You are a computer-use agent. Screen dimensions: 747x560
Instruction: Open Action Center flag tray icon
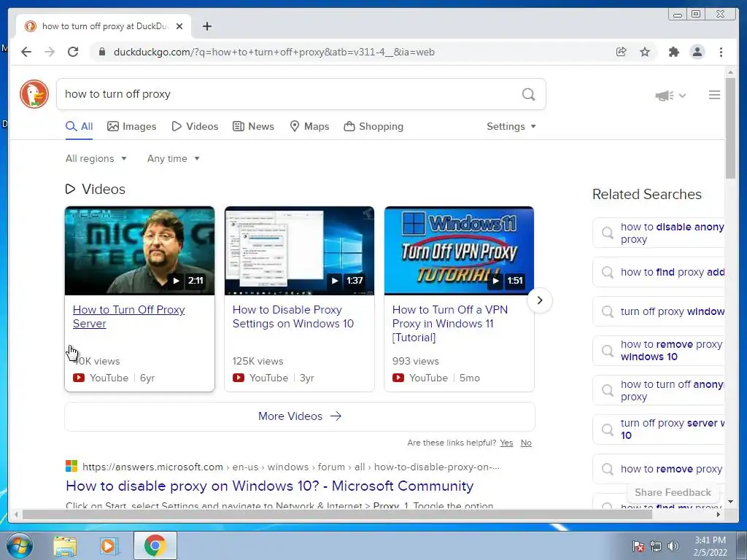click(638, 546)
